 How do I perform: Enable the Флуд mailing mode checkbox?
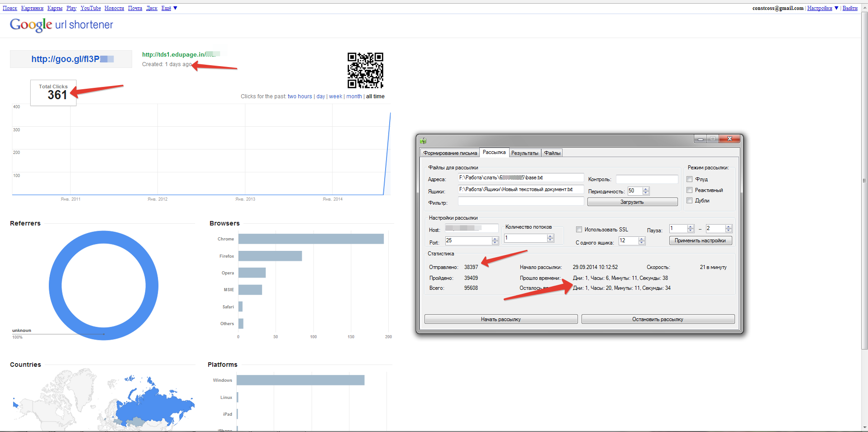[690, 179]
